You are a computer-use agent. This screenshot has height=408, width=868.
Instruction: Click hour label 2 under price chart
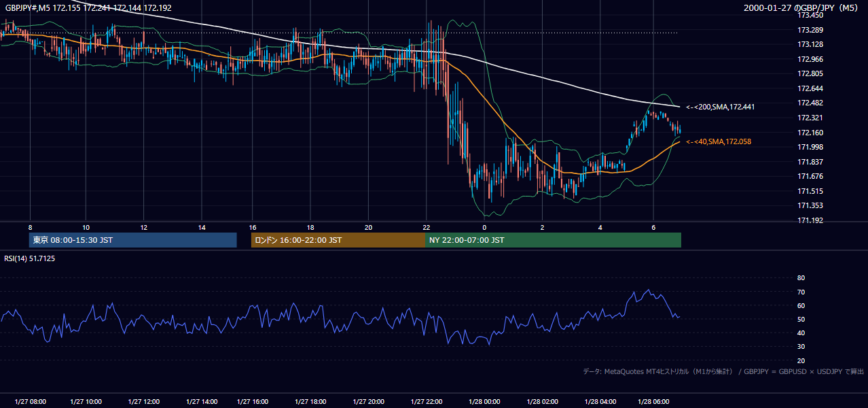click(x=542, y=227)
